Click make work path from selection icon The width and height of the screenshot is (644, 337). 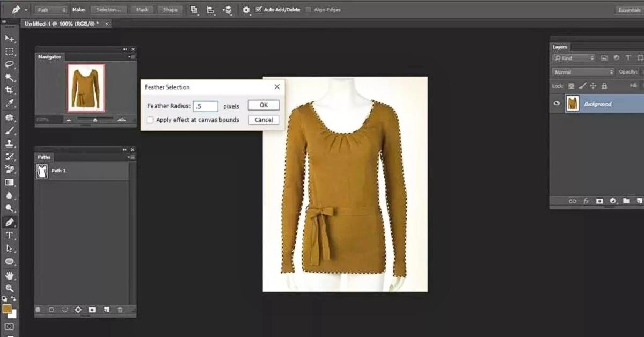[x=78, y=310]
